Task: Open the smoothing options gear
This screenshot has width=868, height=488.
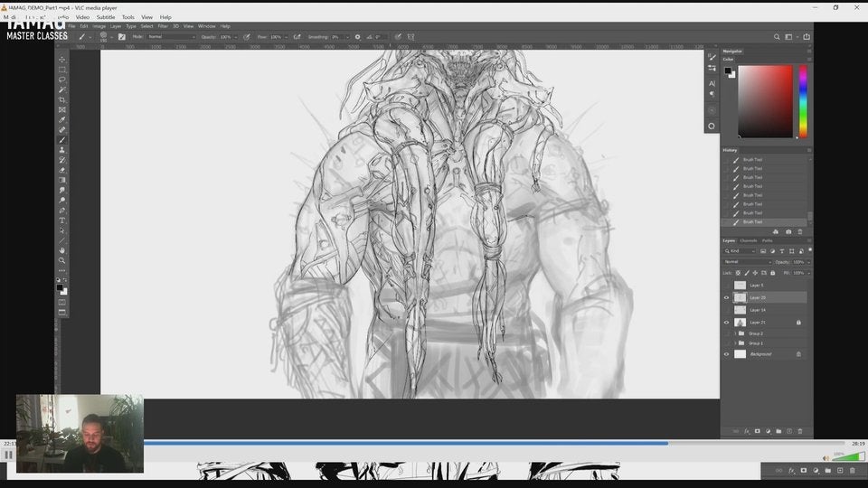Action: coord(358,37)
